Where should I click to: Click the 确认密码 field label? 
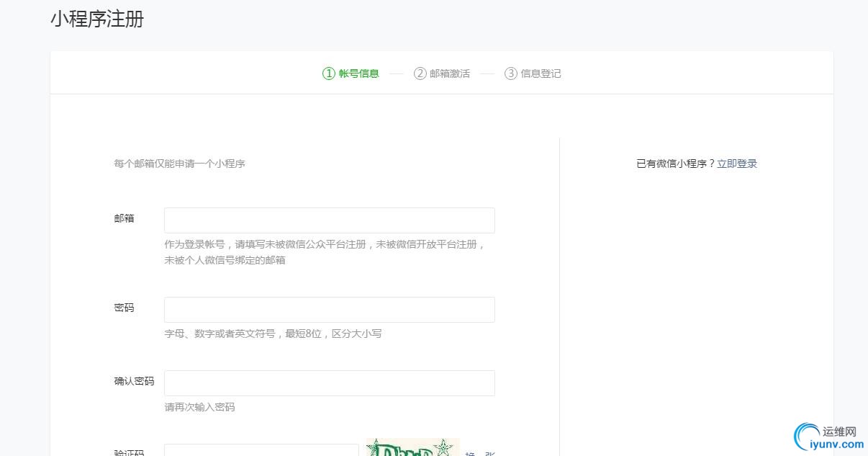click(134, 381)
